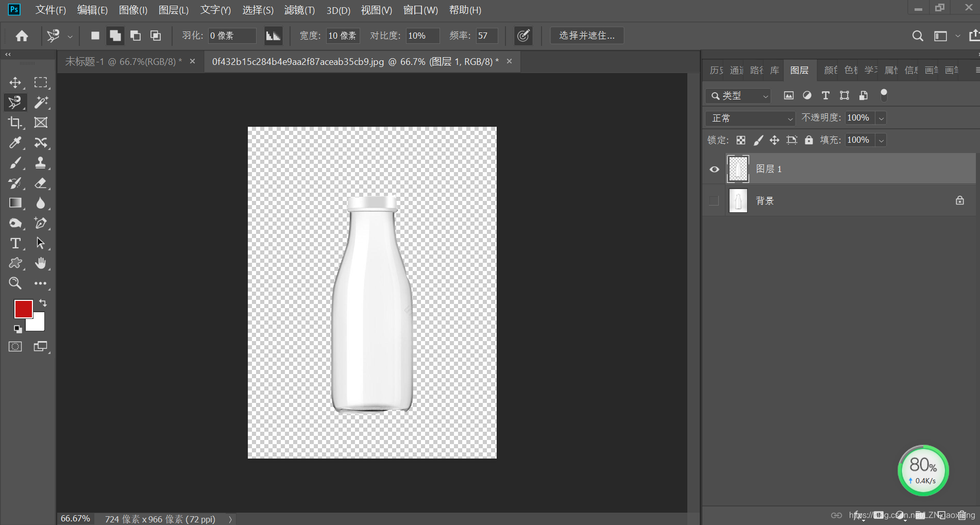The image size is (980, 525).
Task: Select the Hand tool
Action: 40,263
